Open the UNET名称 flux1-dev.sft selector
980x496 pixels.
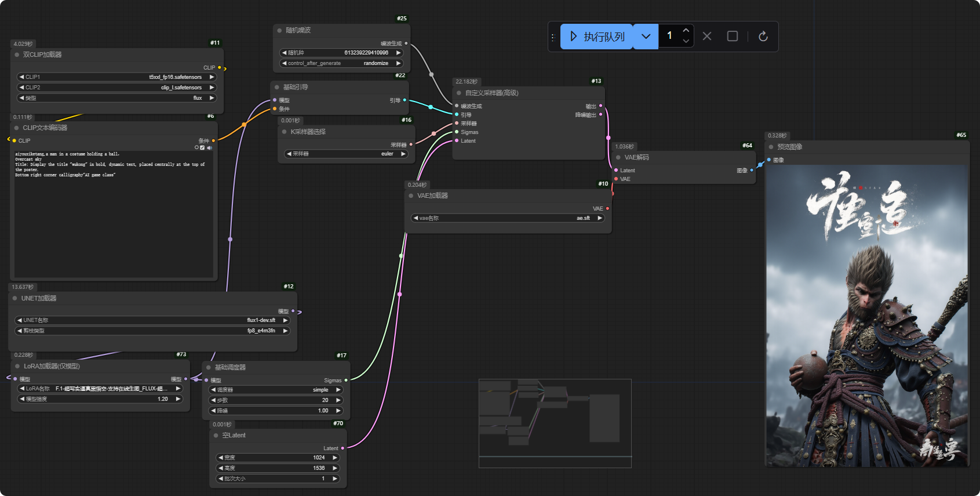152,320
